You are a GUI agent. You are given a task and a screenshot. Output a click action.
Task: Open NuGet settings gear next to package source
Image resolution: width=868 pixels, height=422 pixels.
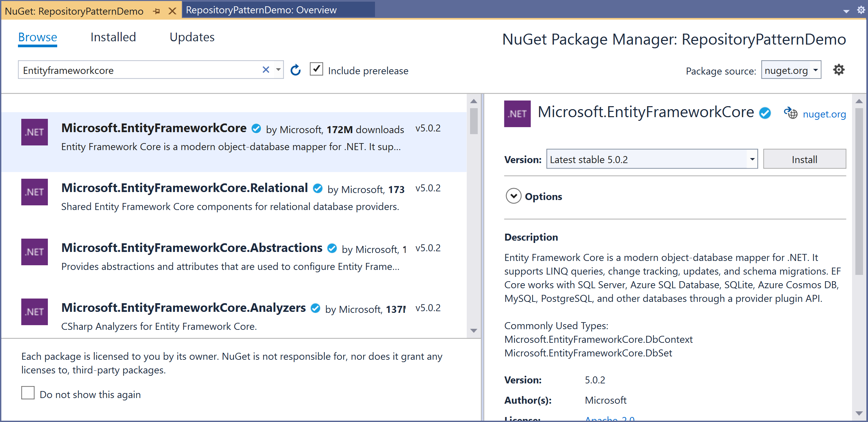839,70
